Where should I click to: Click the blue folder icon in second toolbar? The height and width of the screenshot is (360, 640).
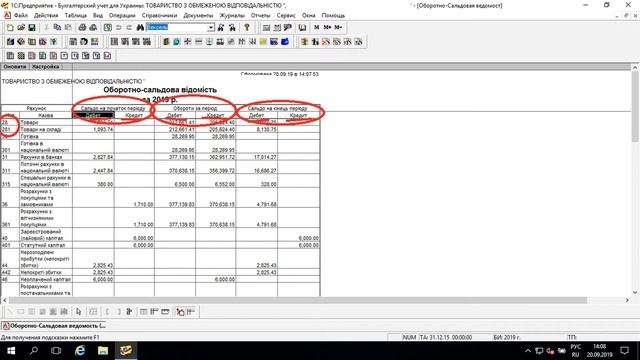(x=285, y=42)
